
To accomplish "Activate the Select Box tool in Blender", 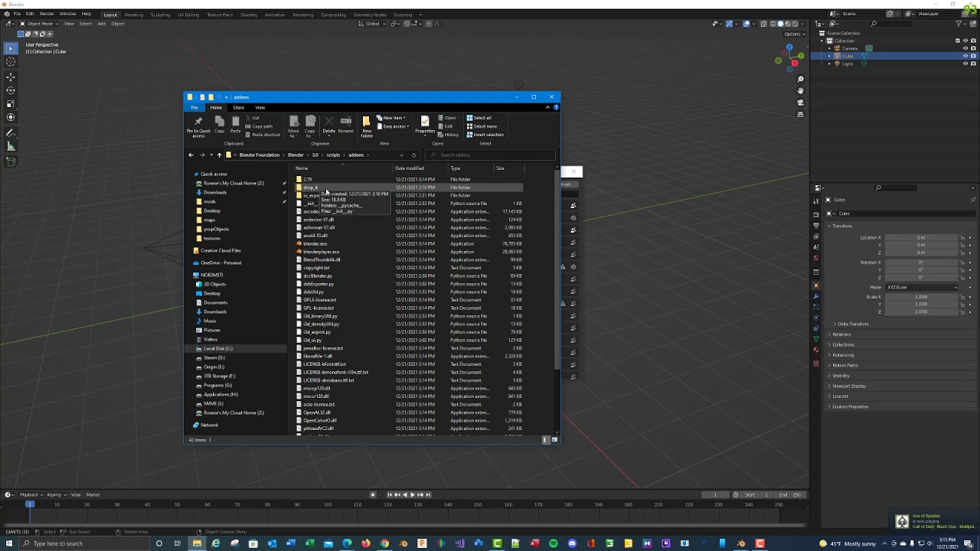I will 11,48.
